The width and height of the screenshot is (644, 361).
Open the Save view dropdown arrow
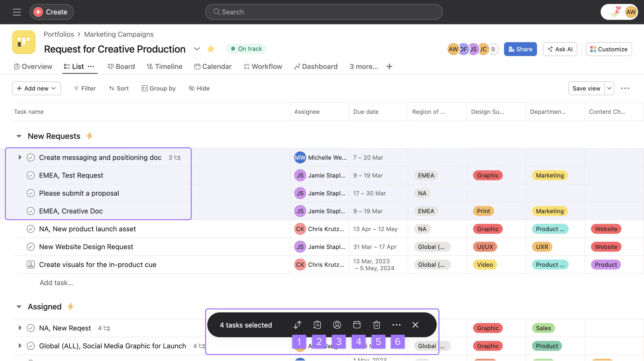[x=609, y=88]
